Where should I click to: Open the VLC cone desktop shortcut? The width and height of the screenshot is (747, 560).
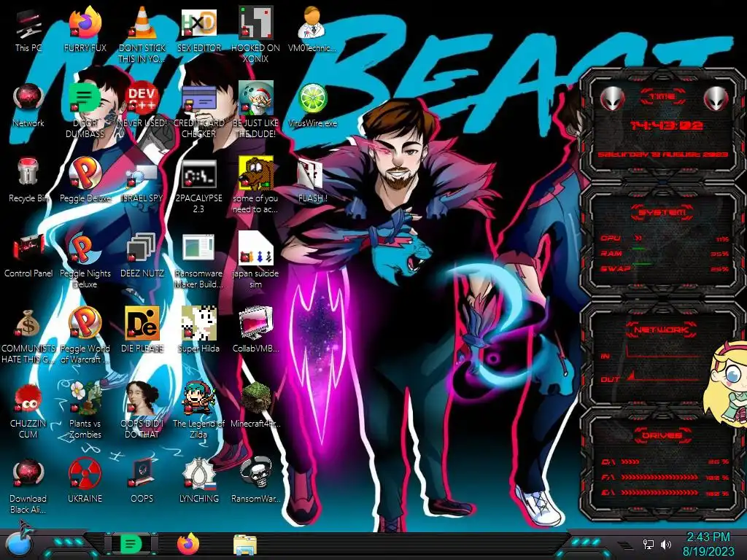pyautogui.click(x=142, y=34)
